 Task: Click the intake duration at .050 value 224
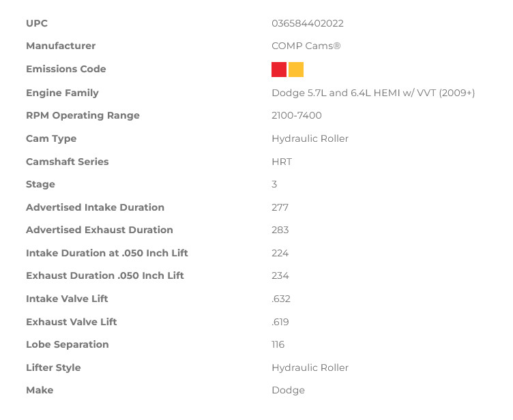(280, 253)
